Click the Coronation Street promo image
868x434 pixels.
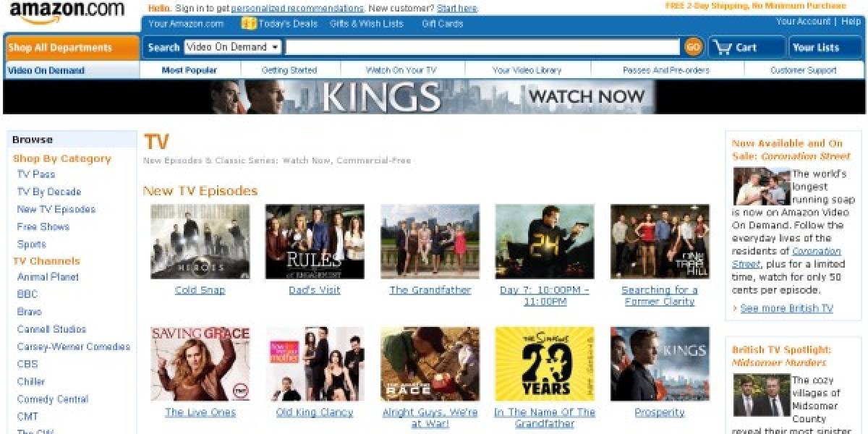click(761, 187)
